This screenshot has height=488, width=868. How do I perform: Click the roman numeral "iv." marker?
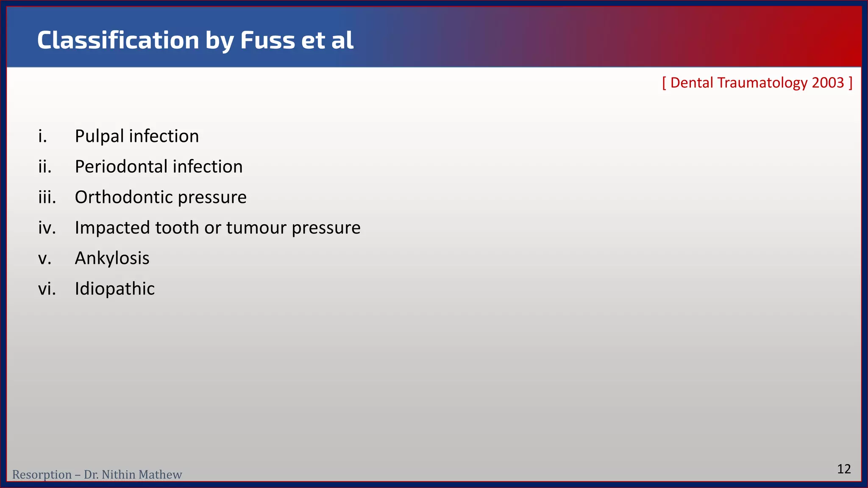point(47,228)
